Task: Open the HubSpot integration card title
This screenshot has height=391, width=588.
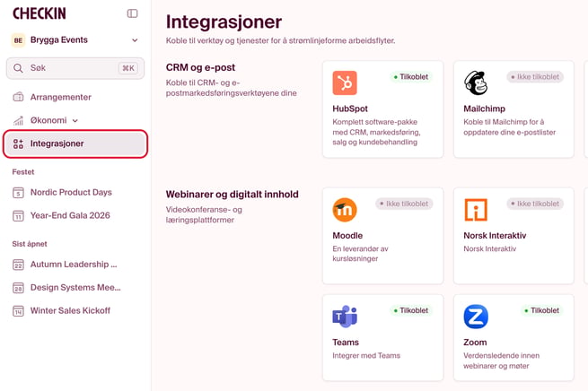Action: (350, 109)
